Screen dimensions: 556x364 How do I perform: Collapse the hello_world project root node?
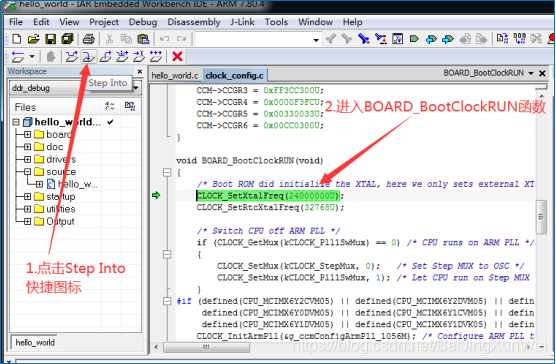pyautogui.click(x=16, y=122)
